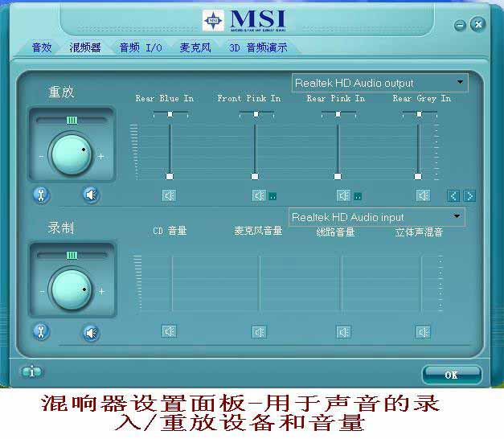Select the 麦克风 tab
Image resolution: width=504 pixels, height=439 pixels.
point(195,47)
